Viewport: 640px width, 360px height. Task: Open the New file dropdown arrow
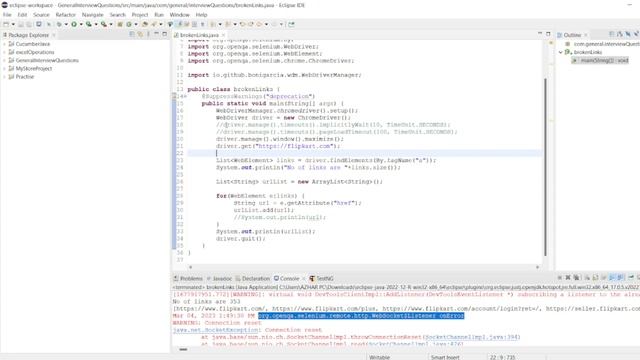[x=13, y=24]
